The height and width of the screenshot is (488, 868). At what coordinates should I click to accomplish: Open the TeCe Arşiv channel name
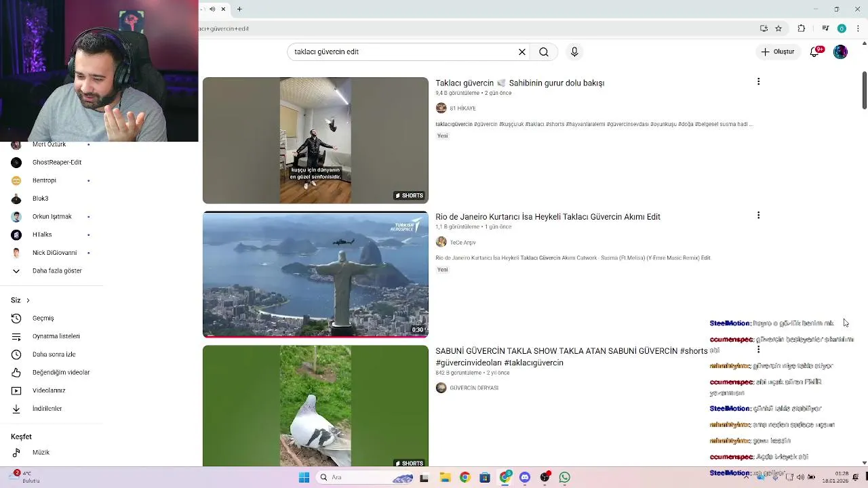[462, 242]
